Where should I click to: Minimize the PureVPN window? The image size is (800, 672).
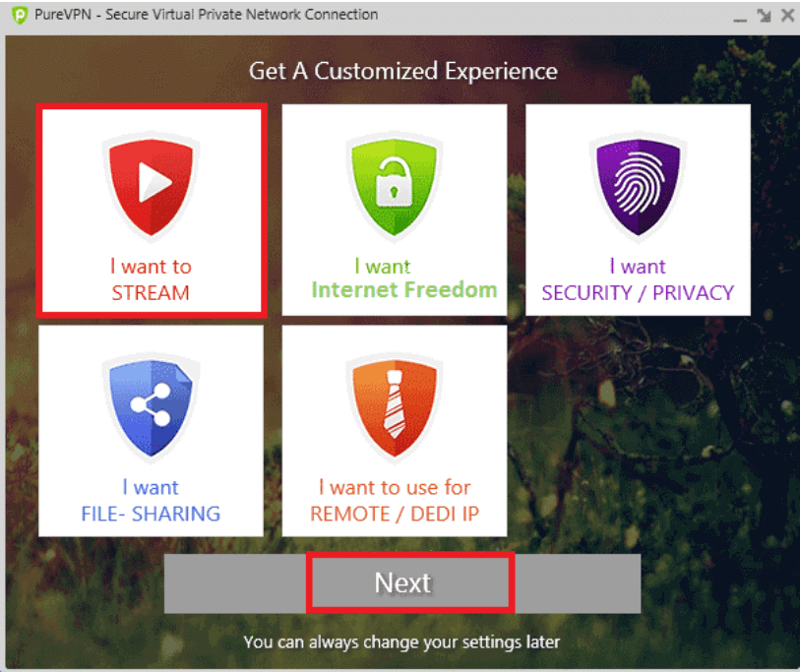(740, 18)
